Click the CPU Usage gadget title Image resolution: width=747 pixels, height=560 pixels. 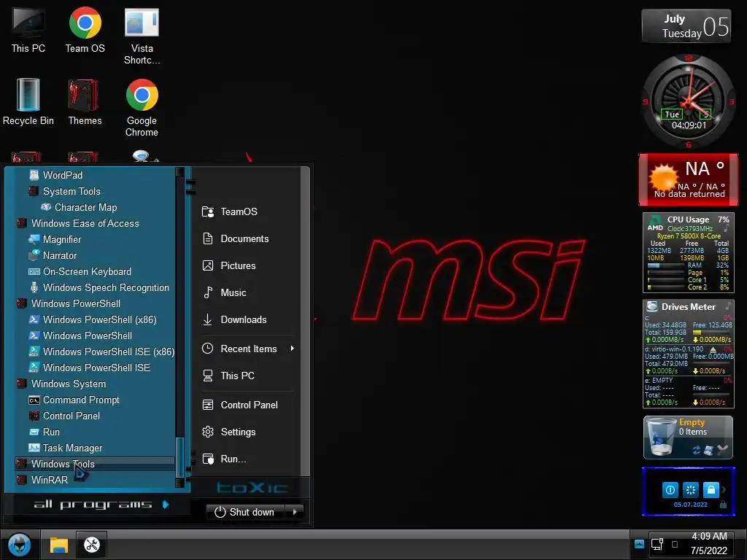coord(688,219)
